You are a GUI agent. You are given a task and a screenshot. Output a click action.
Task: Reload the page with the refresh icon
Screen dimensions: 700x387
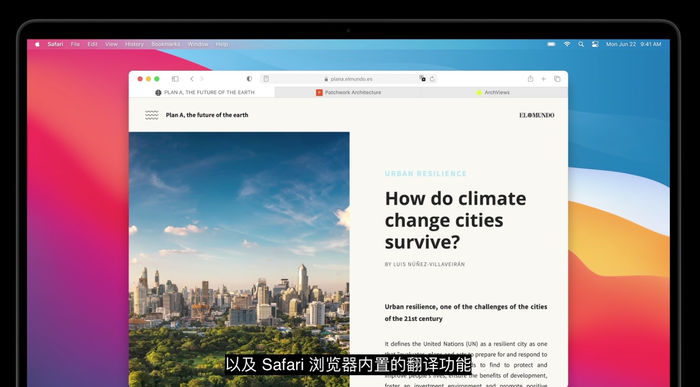[x=432, y=79]
